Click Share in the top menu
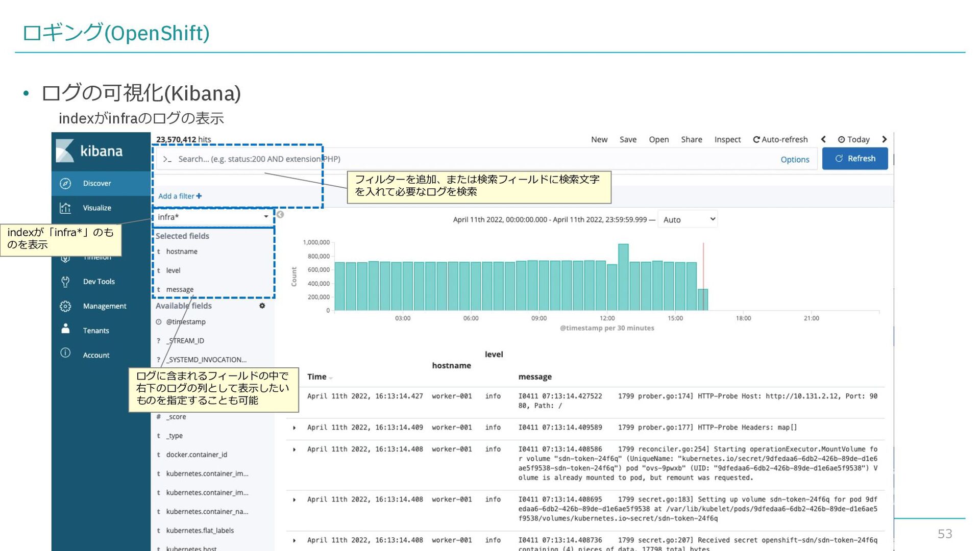This screenshot has width=980, height=551. (x=692, y=139)
